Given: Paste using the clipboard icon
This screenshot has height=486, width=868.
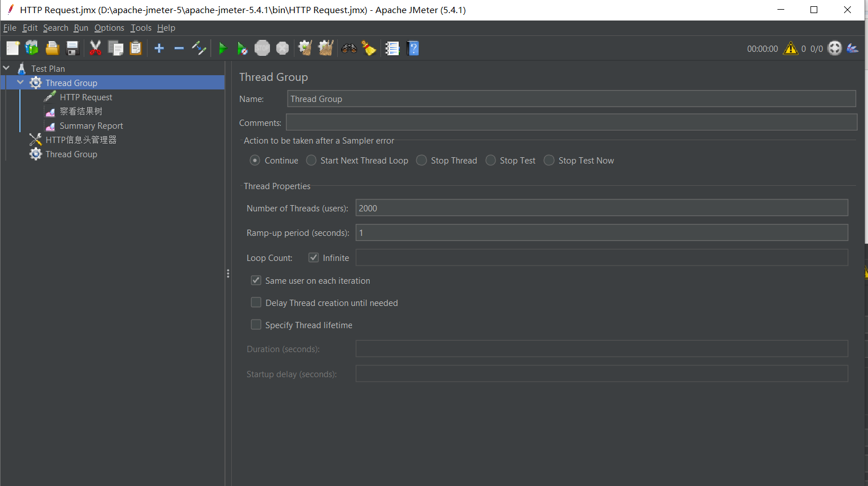Looking at the screenshot, I should point(136,48).
